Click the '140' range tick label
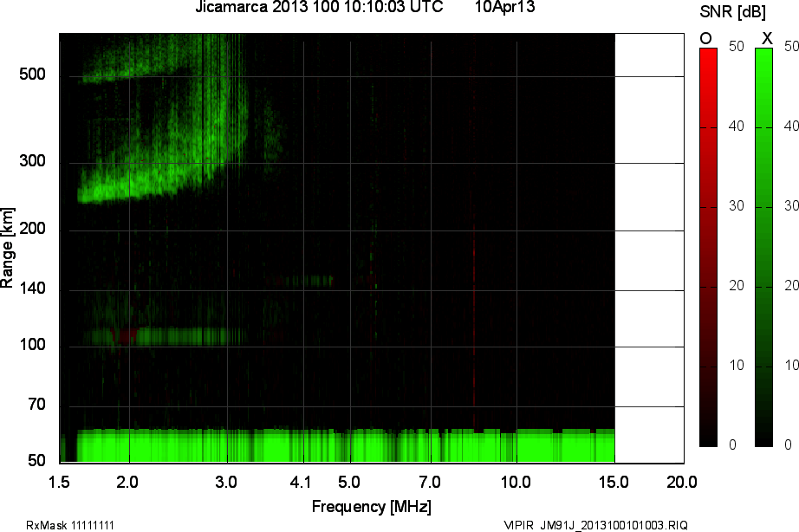Screen dimensions: 799x532 32,289
